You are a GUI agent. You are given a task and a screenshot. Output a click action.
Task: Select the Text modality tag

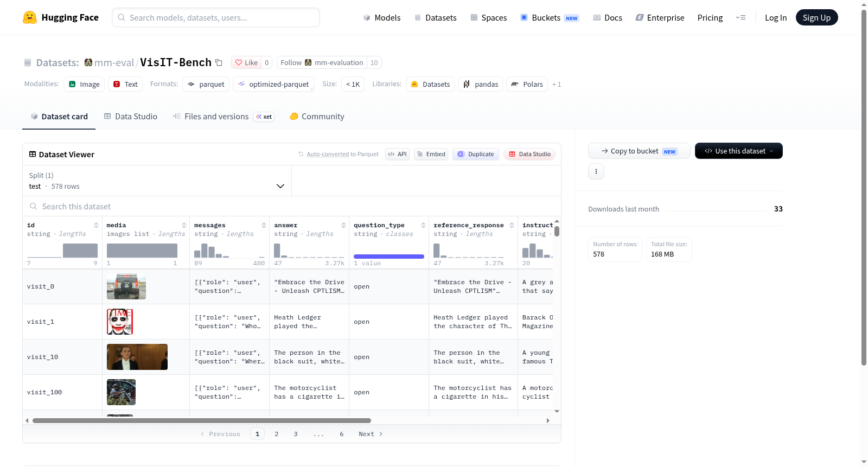point(125,84)
